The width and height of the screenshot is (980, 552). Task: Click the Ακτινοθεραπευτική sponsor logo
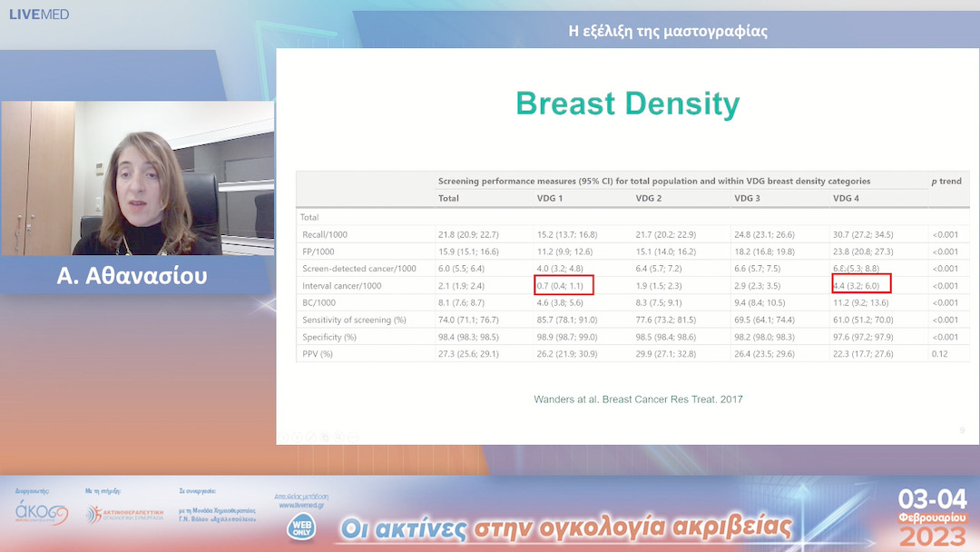pos(125,514)
